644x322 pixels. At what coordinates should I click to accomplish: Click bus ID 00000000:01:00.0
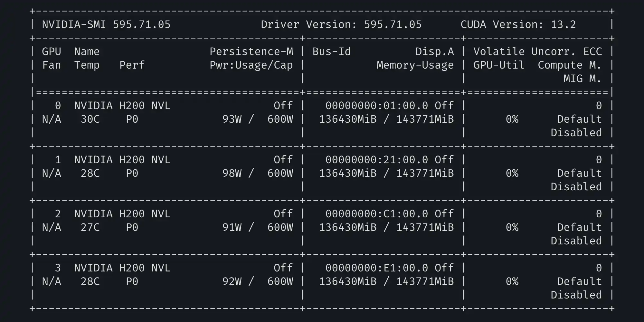(376, 106)
